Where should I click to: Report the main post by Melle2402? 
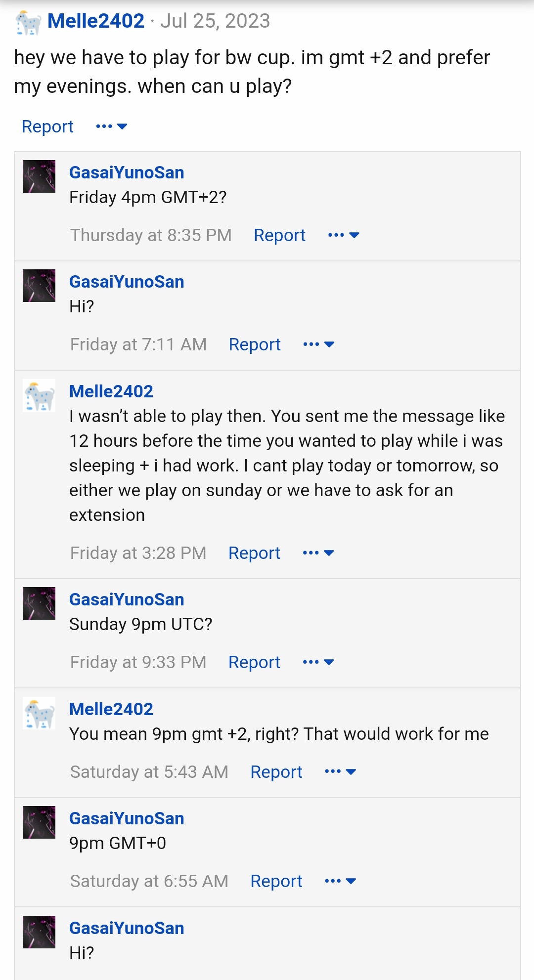click(x=47, y=127)
